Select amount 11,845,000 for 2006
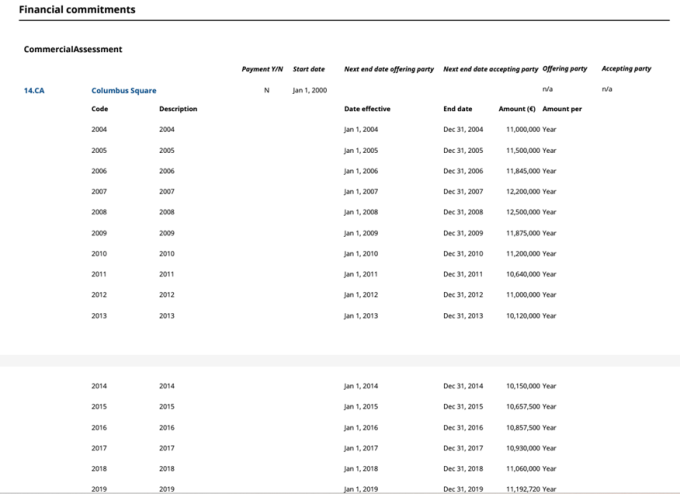This screenshot has height=494, width=680. point(523,171)
